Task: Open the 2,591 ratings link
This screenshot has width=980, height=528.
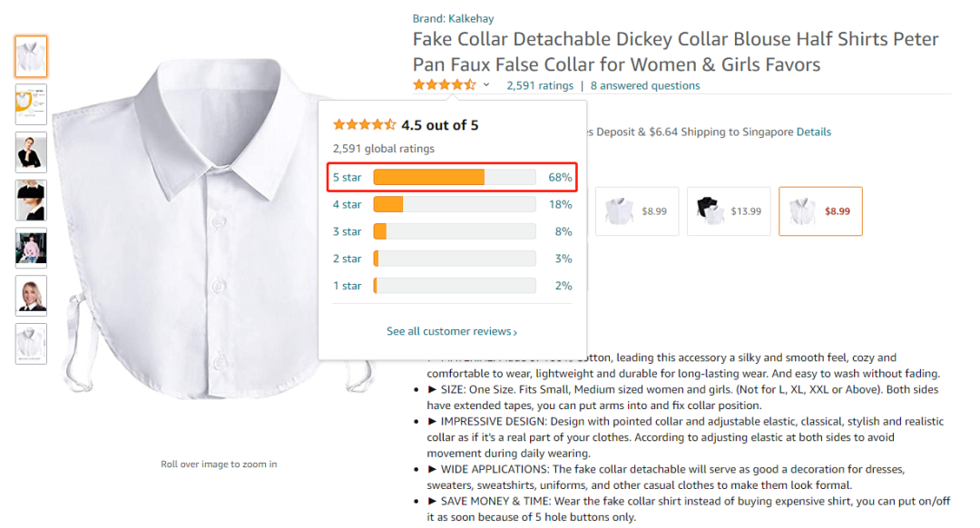Action: 540,85
